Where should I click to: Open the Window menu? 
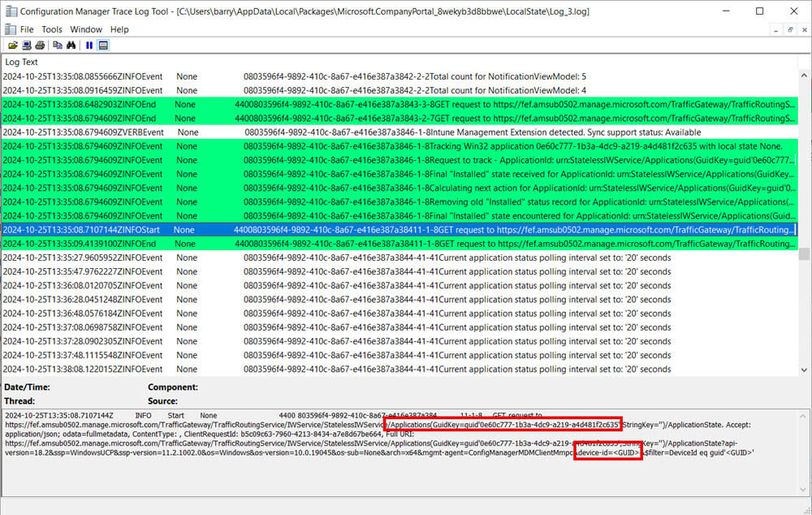click(86, 29)
